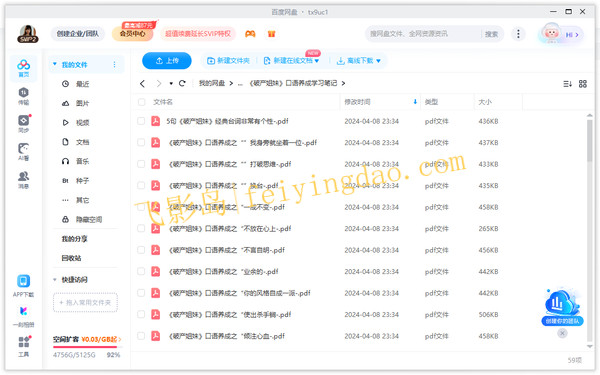This screenshot has width=600, height=375.
Task: Click the Hi assistant mascot icon
Action: tap(551, 34)
